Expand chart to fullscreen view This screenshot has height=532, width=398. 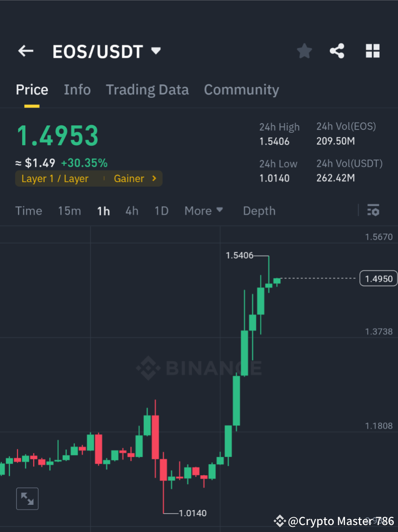coord(27,498)
